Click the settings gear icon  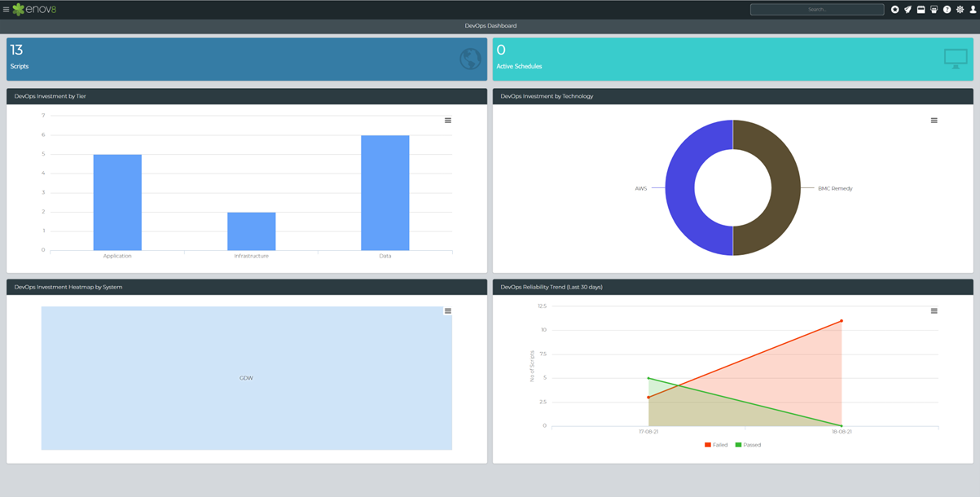[960, 9]
